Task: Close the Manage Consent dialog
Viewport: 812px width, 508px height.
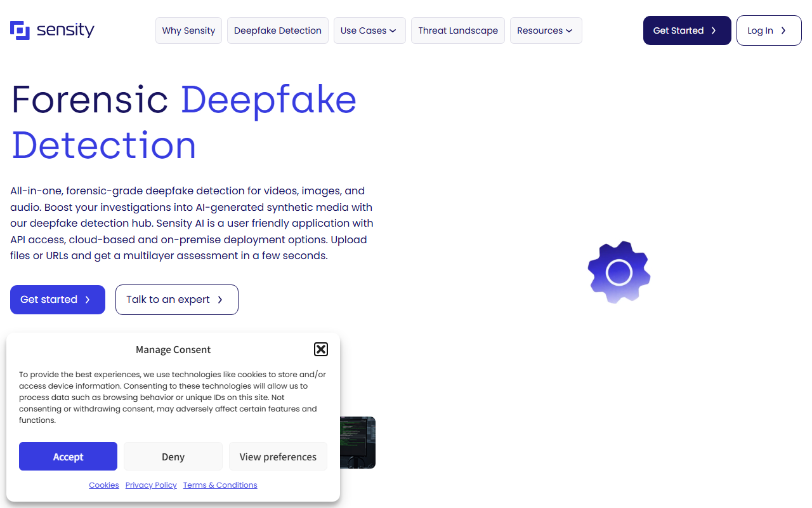Action: 321,349
